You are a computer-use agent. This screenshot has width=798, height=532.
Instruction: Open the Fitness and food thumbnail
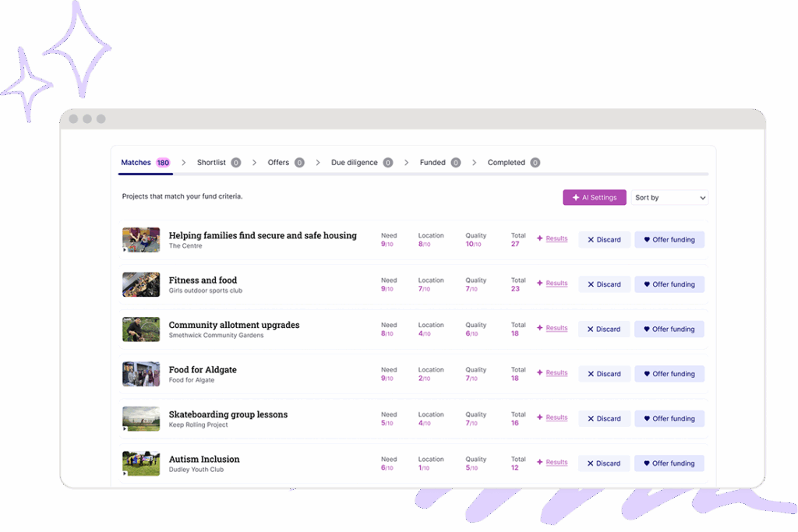coord(141,284)
